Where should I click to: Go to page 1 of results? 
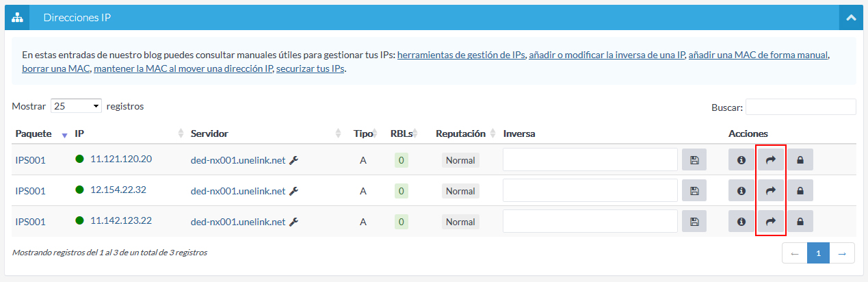[x=818, y=253]
